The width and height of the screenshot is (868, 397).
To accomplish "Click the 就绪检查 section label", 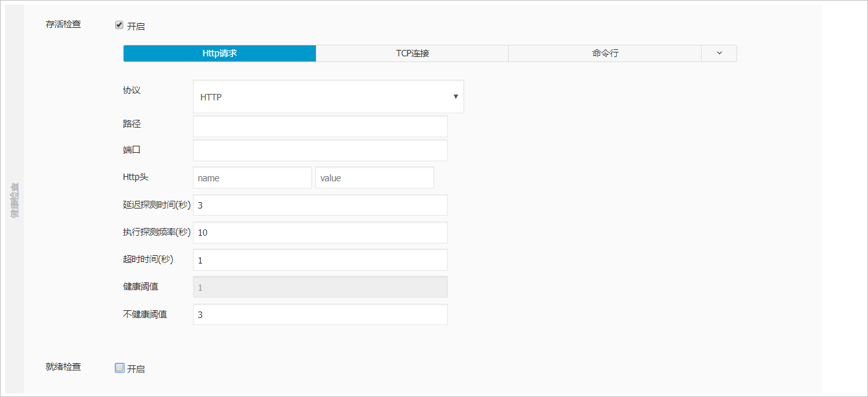I will [x=63, y=367].
